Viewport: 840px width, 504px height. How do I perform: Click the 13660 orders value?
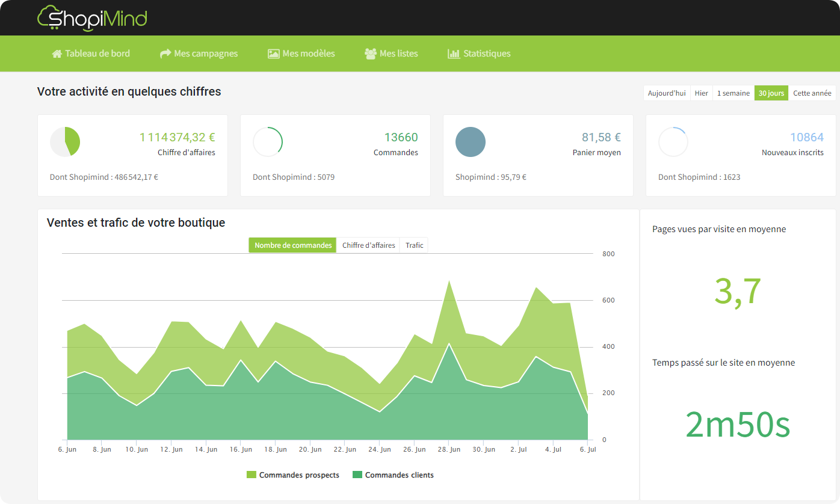pos(401,137)
